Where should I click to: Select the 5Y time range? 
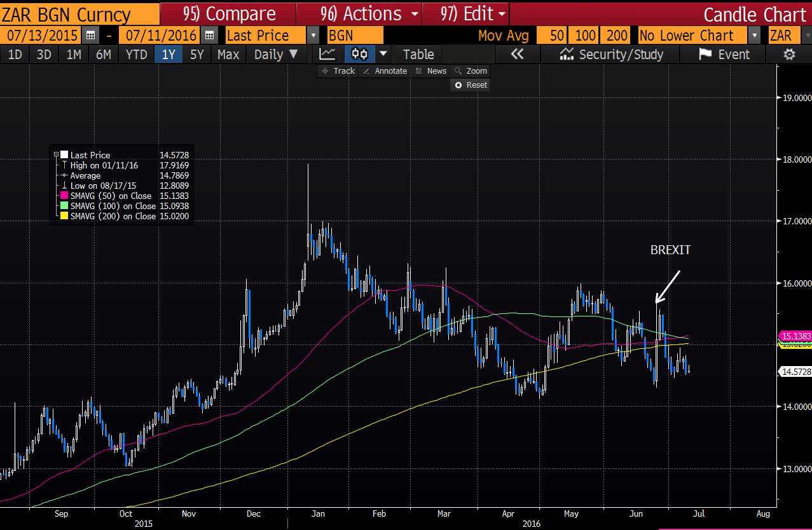[x=197, y=55]
